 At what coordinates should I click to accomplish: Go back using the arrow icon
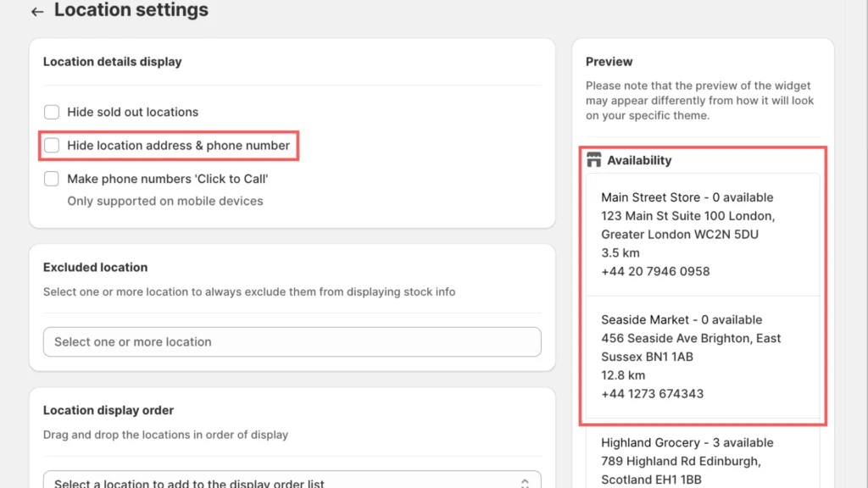tap(36, 12)
